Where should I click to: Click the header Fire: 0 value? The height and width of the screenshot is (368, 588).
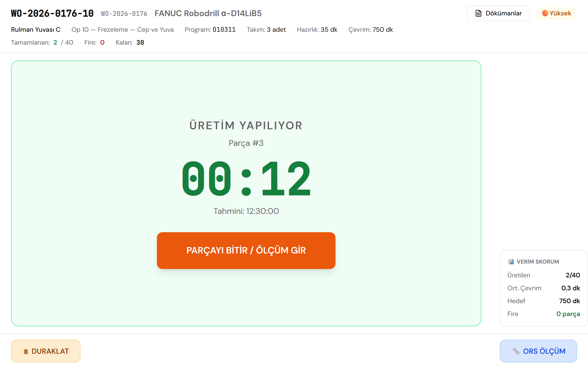tap(94, 42)
